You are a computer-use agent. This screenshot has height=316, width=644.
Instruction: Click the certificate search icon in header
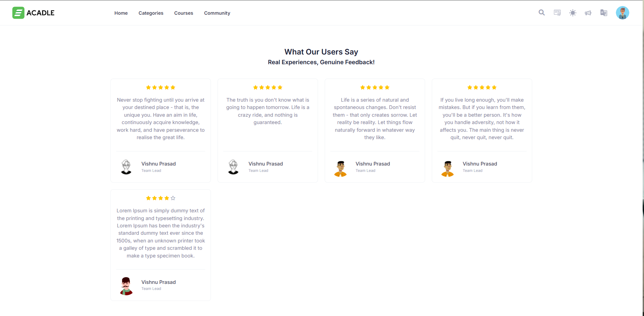click(x=557, y=13)
